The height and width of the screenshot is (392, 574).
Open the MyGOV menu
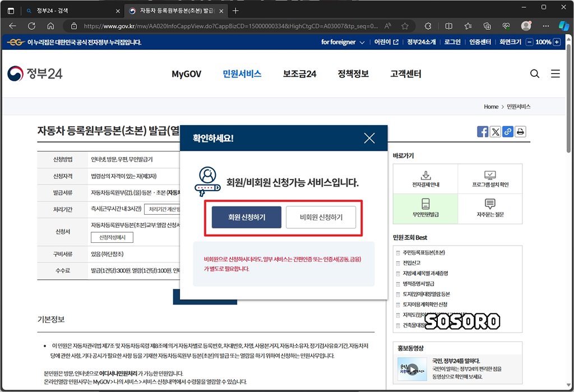pyautogui.click(x=186, y=74)
